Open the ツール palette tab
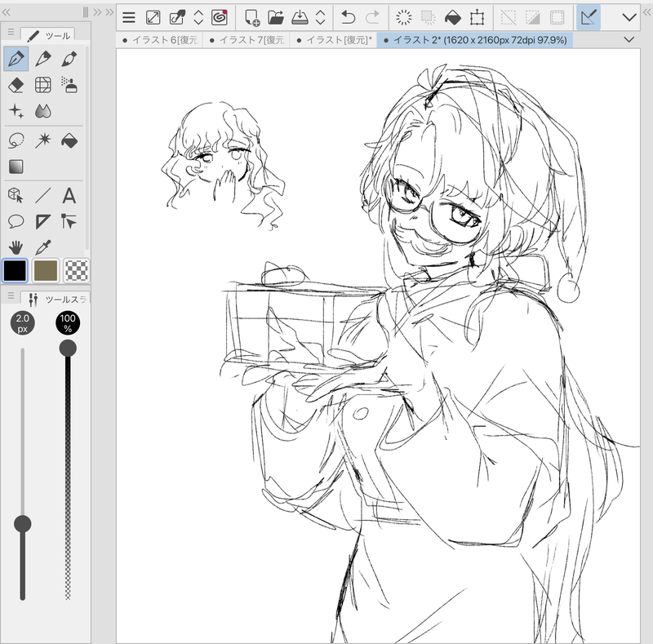 click(x=48, y=35)
